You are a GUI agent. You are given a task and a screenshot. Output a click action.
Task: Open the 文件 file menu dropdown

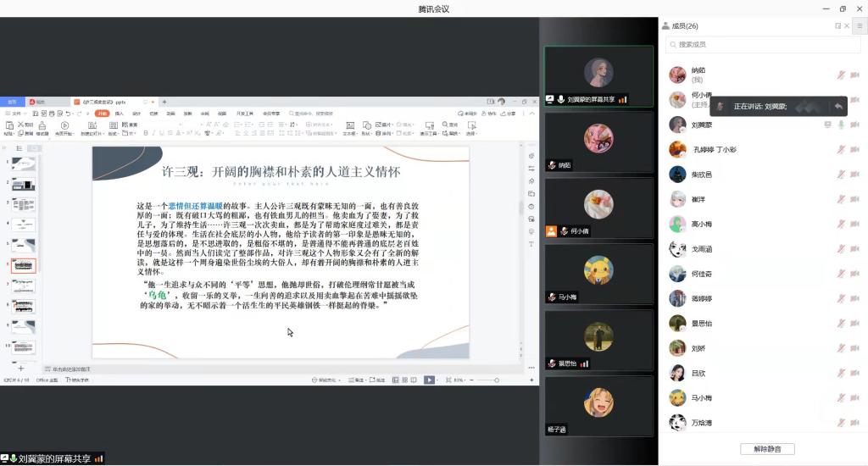point(15,113)
